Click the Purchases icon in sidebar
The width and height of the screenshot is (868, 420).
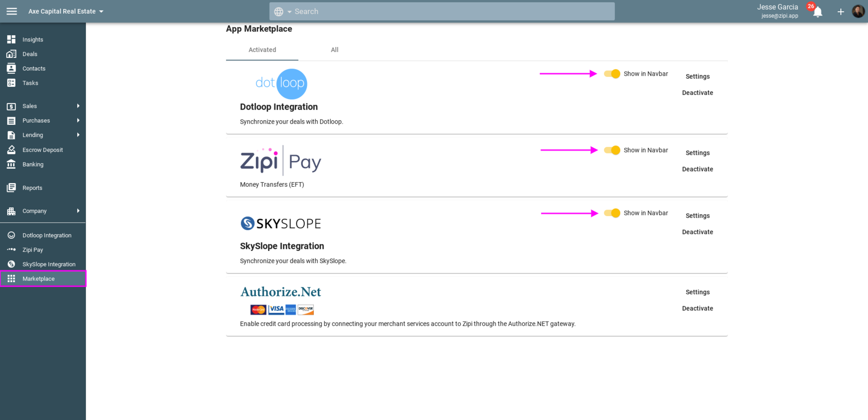pyautogui.click(x=11, y=121)
